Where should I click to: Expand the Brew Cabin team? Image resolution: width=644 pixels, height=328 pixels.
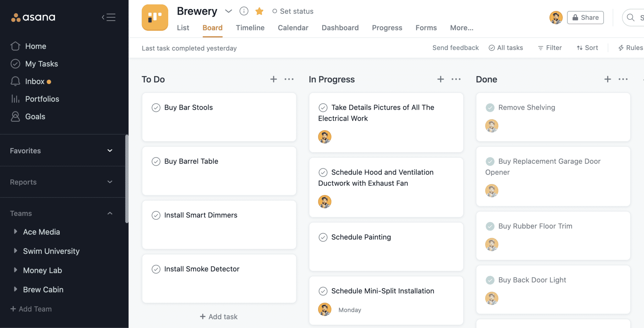[x=15, y=289]
